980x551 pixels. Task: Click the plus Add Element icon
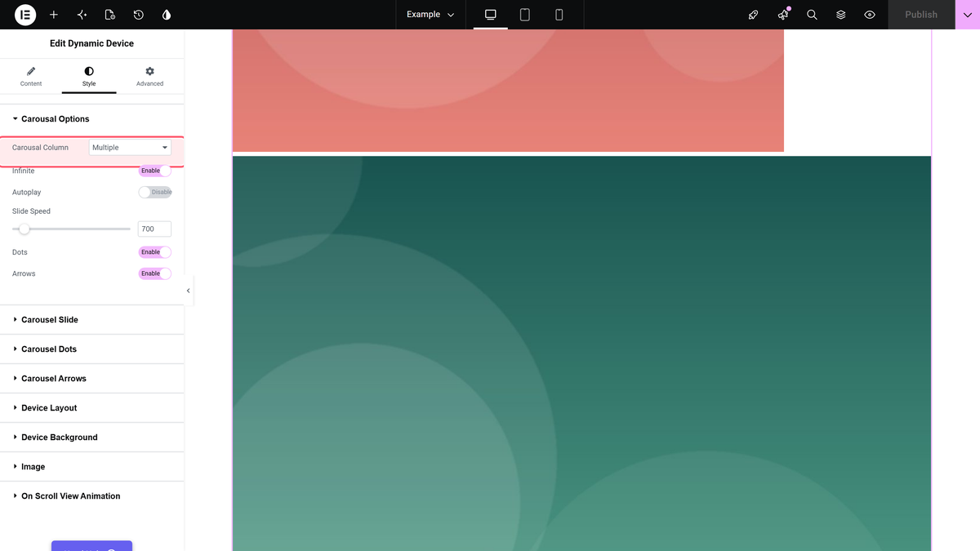(54, 15)
